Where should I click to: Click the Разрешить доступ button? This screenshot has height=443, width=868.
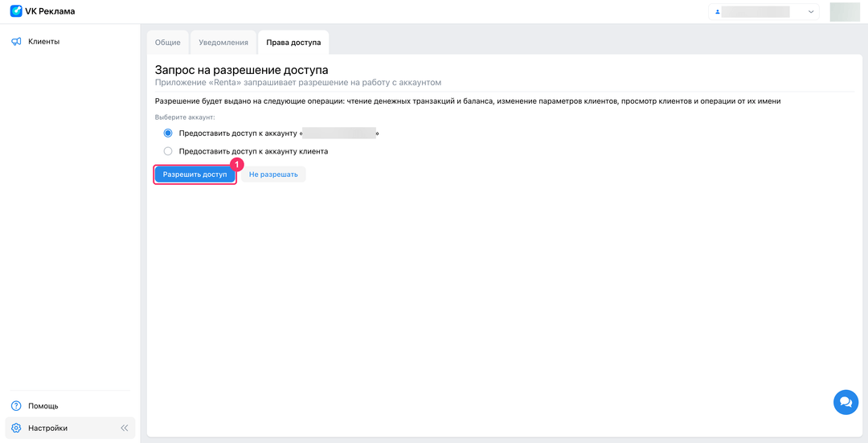pos(194,174)
